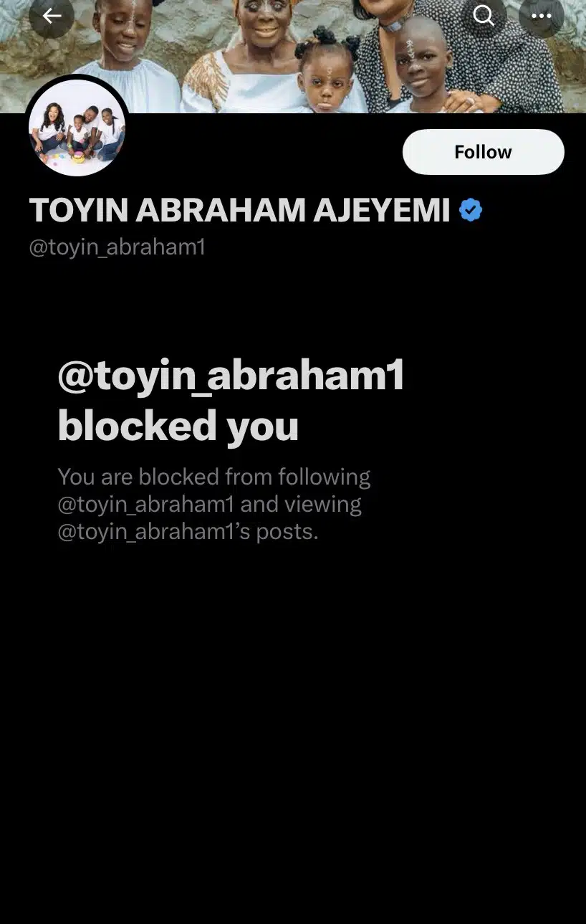Screen dimensions: 586x924
Task: Click the bold "blocked you" heading line
Action: click(x=178, y=427)
